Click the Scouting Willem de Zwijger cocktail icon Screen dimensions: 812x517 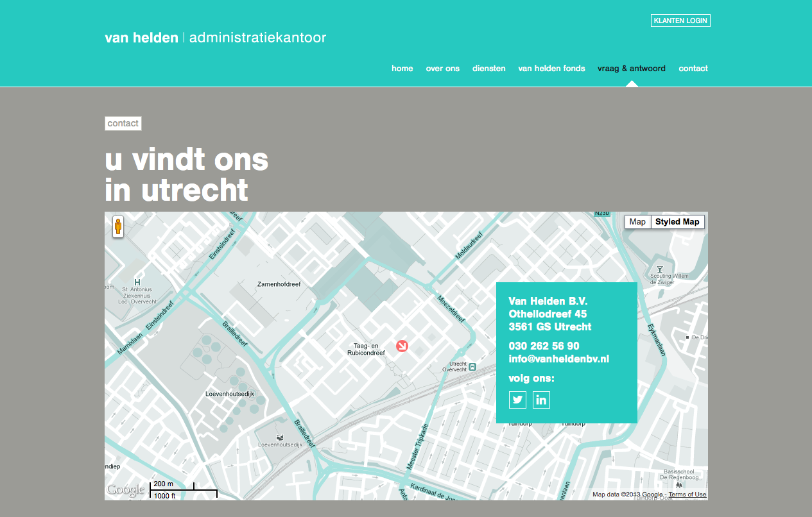tap(659, 269)
